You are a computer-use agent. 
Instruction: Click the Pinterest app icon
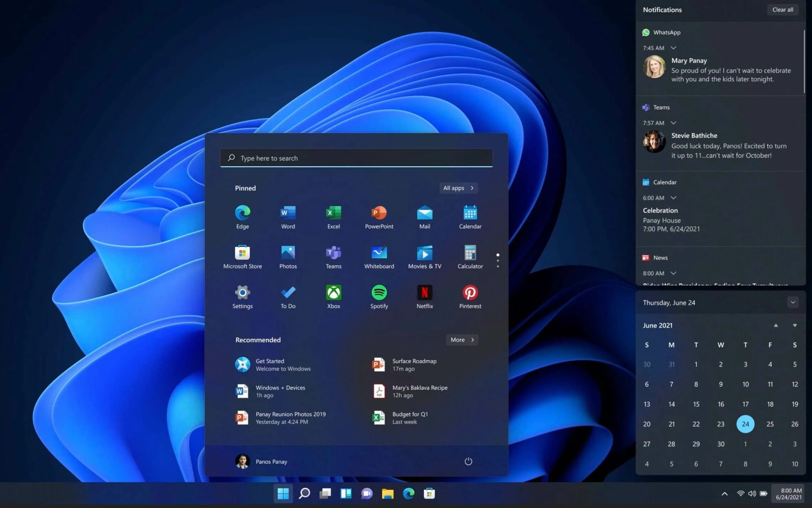tap(470, 293)
